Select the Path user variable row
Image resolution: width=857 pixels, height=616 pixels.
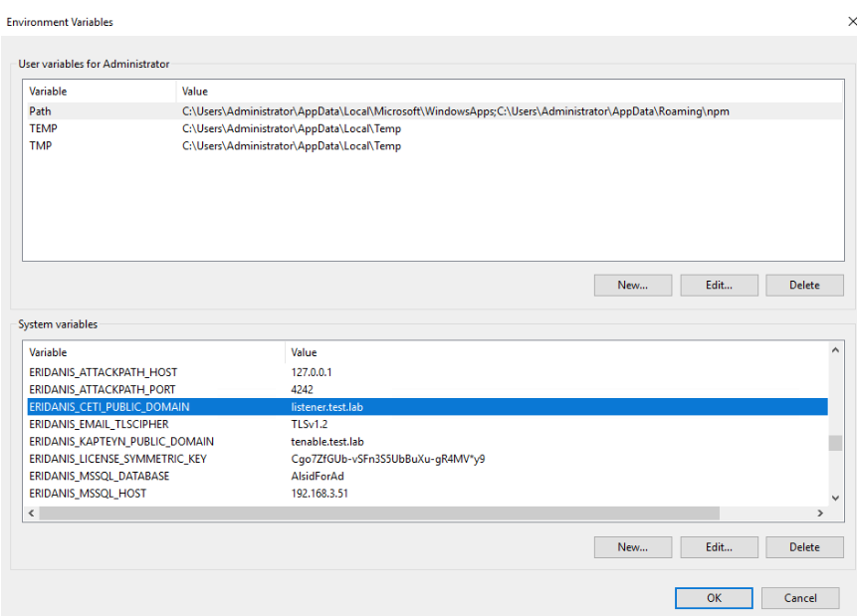(433, 110)
